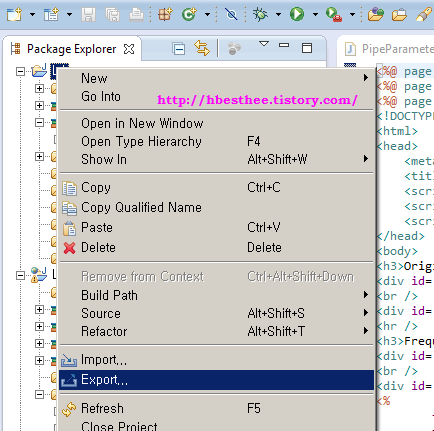Click the Collapse All icon
434x431 pixels.
(179, 49)
